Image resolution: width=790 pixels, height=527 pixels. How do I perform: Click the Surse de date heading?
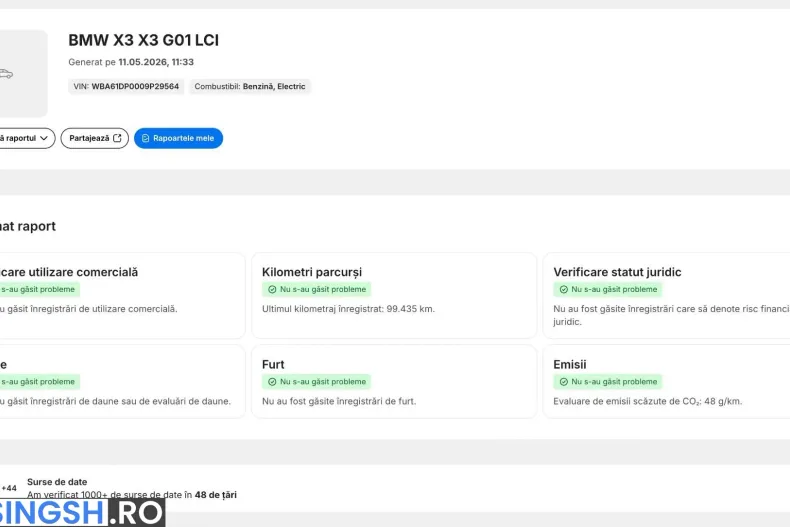pos(57,482)
